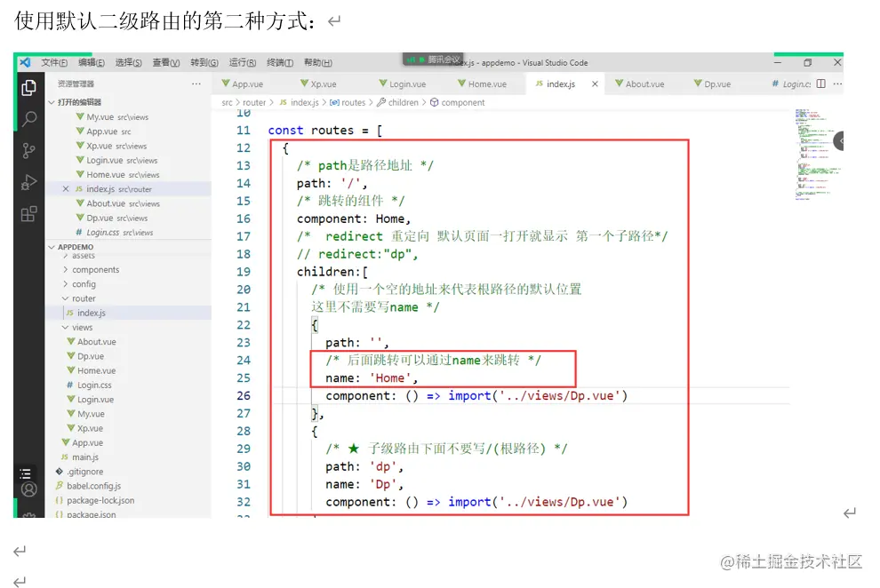This screenshot has height=588, width=880.
Task: Open package-lock.json in file tree
Action: [x=100, y=501]
